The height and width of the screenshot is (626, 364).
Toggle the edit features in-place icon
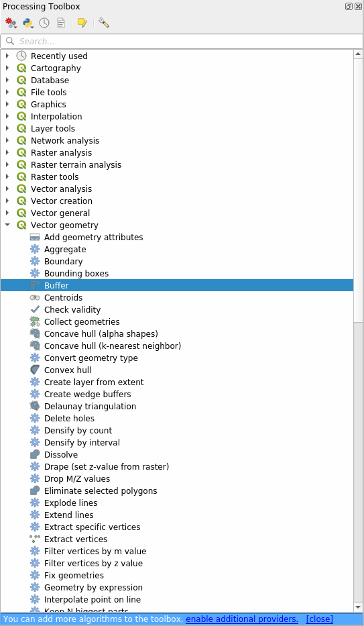[82, 23]
